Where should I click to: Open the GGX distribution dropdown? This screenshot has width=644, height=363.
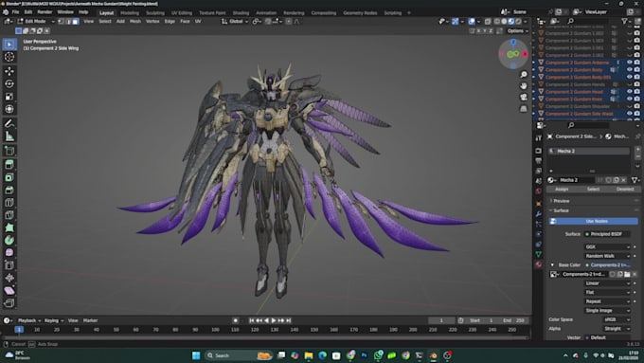[607, 247]
